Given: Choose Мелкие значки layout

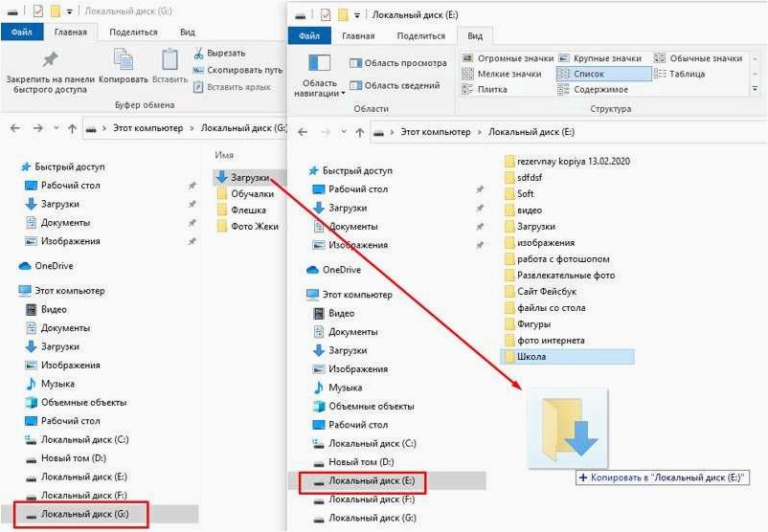Looking at the screenshot, I should pos(502,74).
